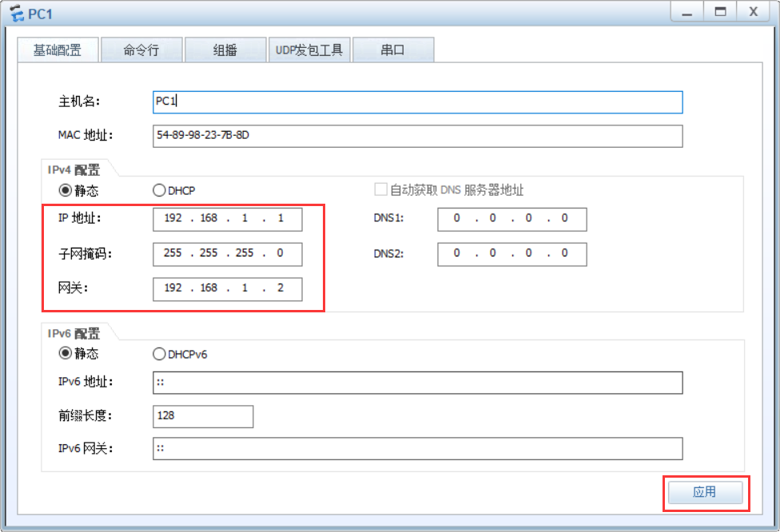This screenshot has height=532, width=780.
Task: Minimize the PC1 window
Action: point(687,12)
